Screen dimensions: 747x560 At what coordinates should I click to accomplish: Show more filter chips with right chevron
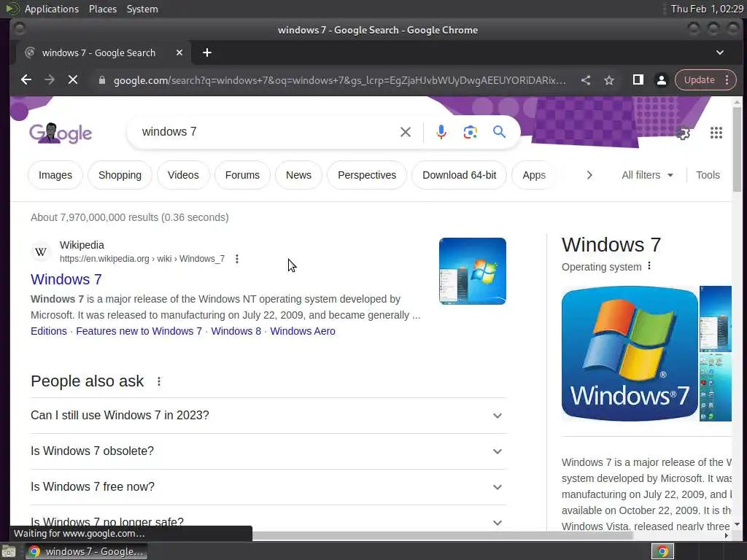click(589, 175)
